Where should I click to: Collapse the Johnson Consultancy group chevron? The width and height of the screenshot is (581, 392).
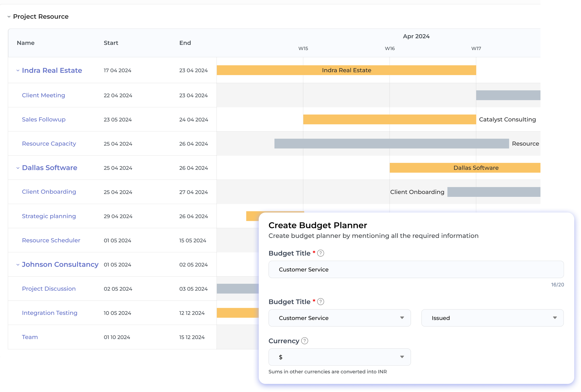(x=18, y=265)
